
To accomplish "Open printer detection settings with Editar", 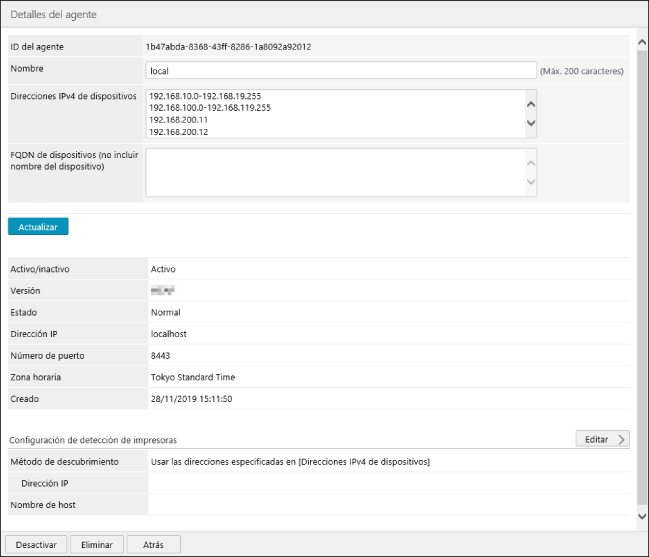I will [x=602, y=439].
